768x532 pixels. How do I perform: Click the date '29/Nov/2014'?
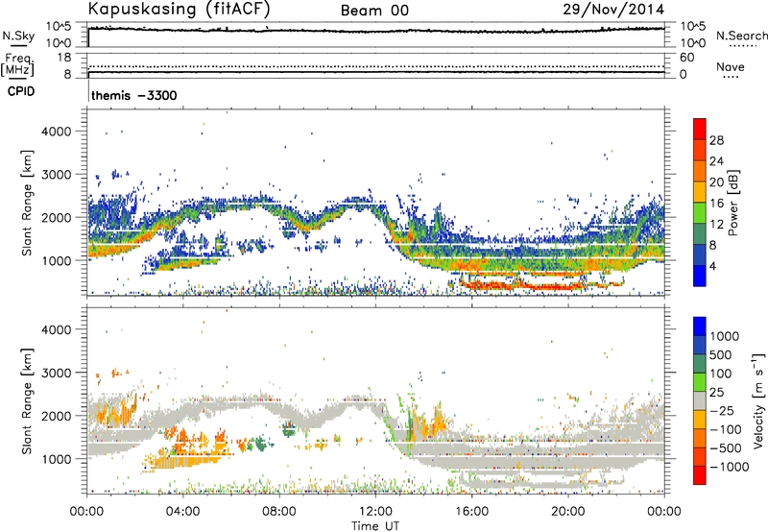click(613, 10)
